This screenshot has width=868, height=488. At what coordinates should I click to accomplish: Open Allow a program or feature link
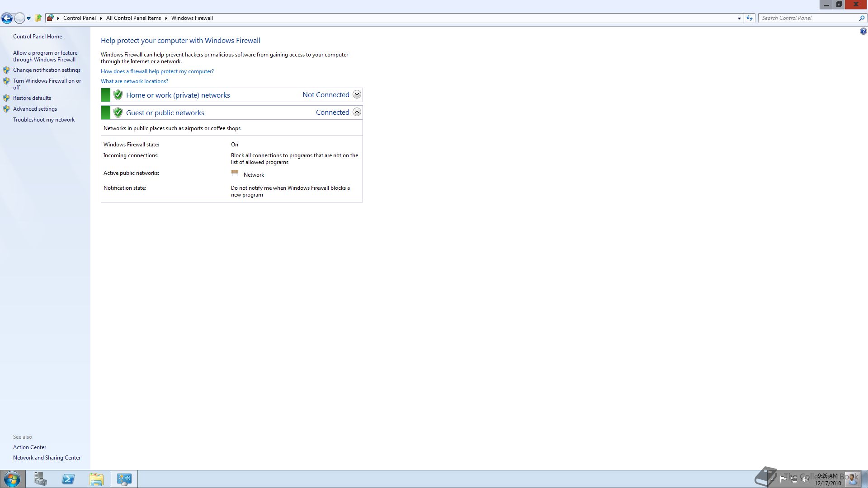click(x=45, y=56)
